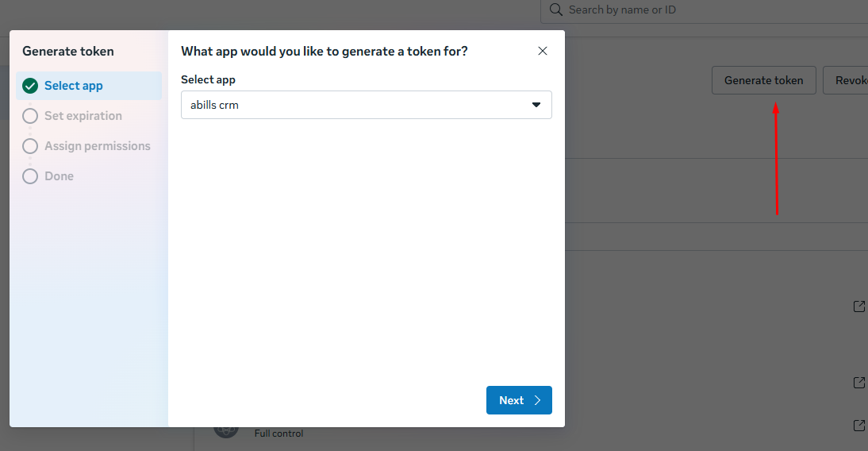Select the Done step circle
Screen dimensions: 868x451
point(30,176)
